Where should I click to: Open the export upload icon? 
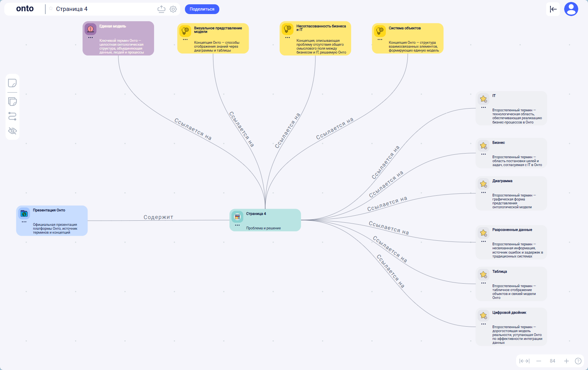tap(161, 9)
